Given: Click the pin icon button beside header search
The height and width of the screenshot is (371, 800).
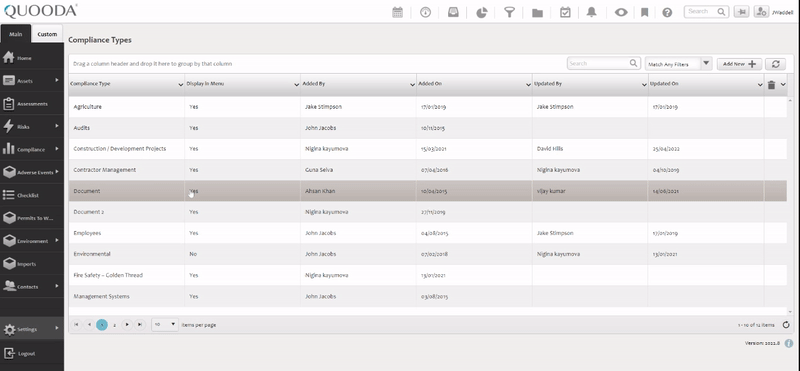Looking at the screenshot, I should click(x=741, y=12).
